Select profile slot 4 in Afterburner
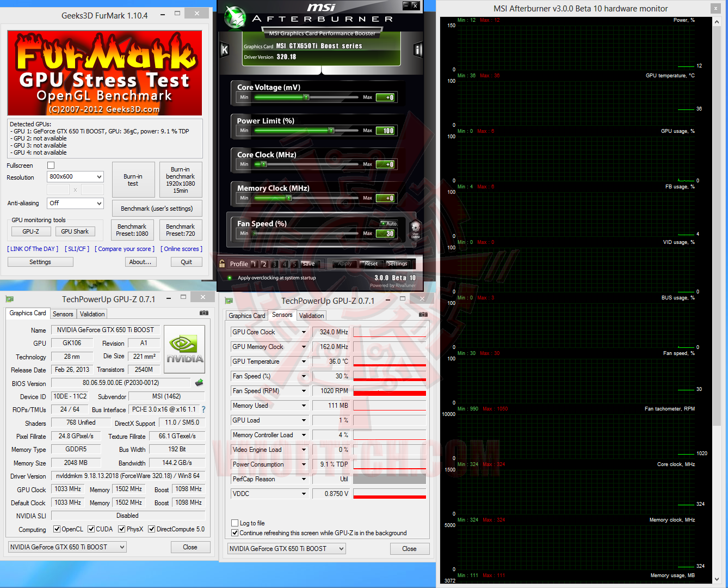This screenshot has width=728, height=588. coord(284,264)
